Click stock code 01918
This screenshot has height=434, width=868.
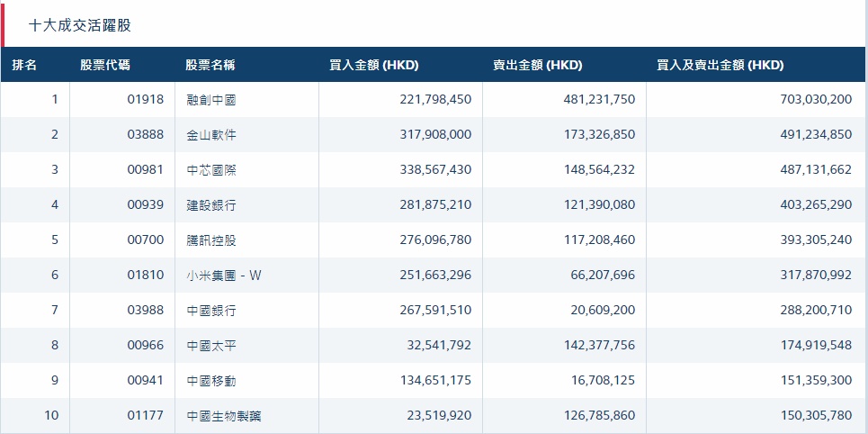[146, 100]
